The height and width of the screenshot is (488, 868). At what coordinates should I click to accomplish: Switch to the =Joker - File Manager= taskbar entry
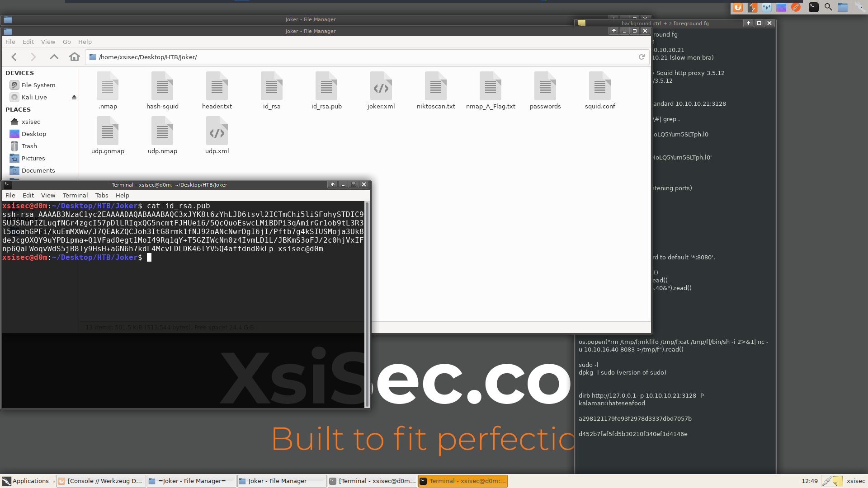tap(192, 481)
